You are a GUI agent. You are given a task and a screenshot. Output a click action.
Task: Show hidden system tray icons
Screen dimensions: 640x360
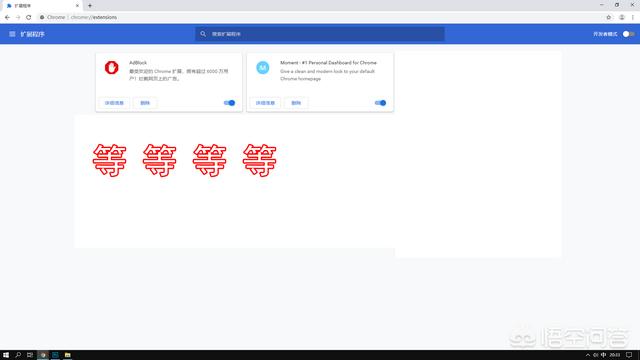(x=588, y=355)
